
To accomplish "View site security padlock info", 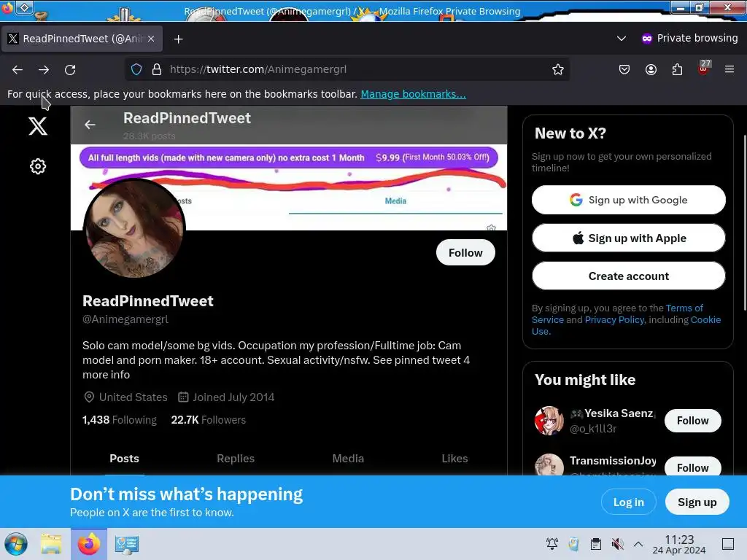I will tap(157, 69).
